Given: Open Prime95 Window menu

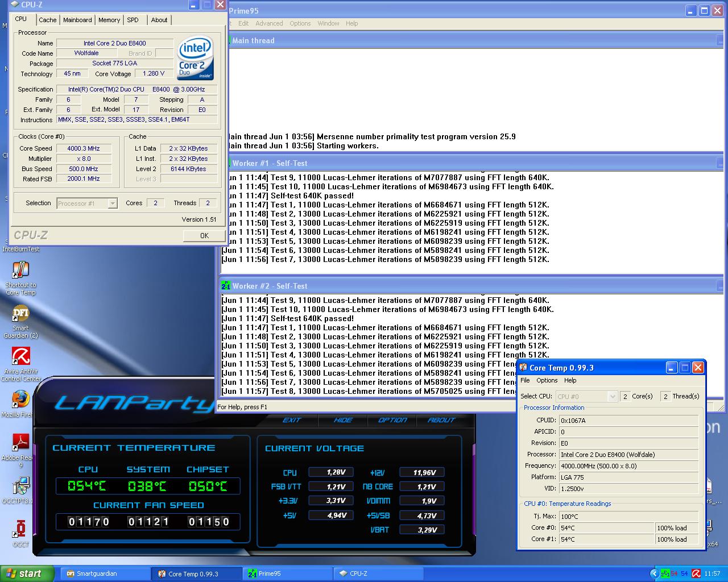Looking at the screenshot, I should [x=328, y=23].
